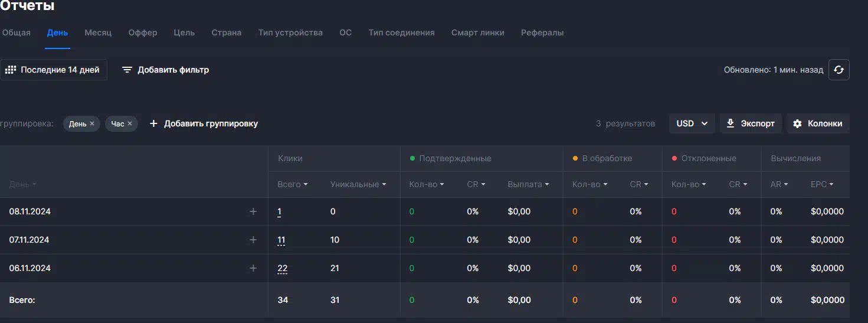The width and height of the screenshot is (868, 323).
Task: Switch to the Оффер tab
Action: click(x=143, y=32)
